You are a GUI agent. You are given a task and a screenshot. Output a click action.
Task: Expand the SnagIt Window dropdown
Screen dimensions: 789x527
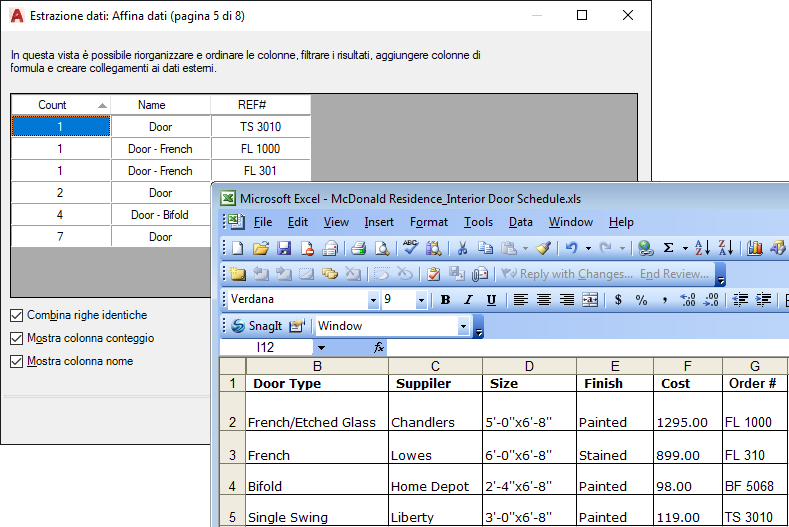pos(463,327)
